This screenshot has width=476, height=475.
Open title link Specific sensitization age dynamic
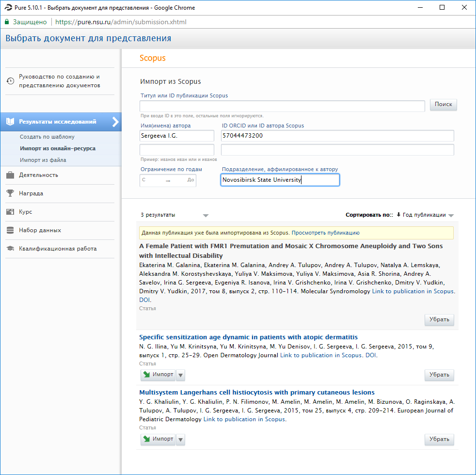248,337
